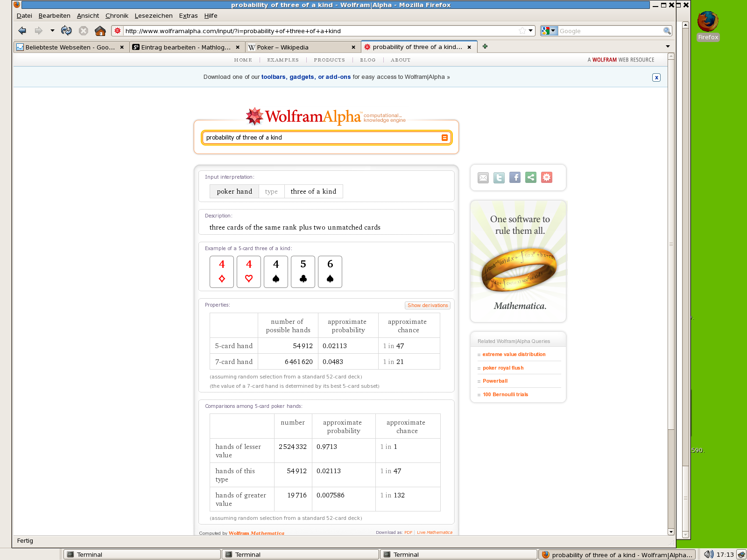Open the back/forward history dropdown arrow
This screenshot has height=560, width=747.
pyautogui.click(x=52, y=31)
